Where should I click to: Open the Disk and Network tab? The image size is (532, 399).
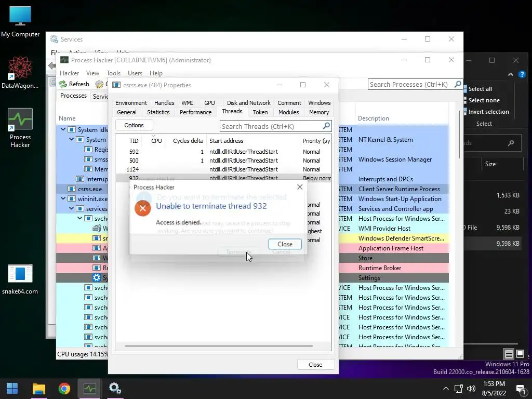coord(249,103)
